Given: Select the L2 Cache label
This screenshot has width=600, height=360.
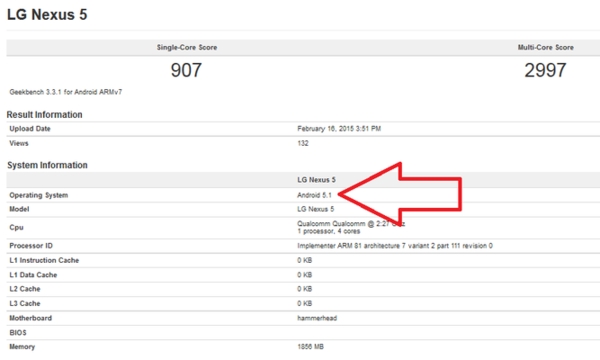Looking at the screenshot, I should pyautogui.click(x=24, y=289).
